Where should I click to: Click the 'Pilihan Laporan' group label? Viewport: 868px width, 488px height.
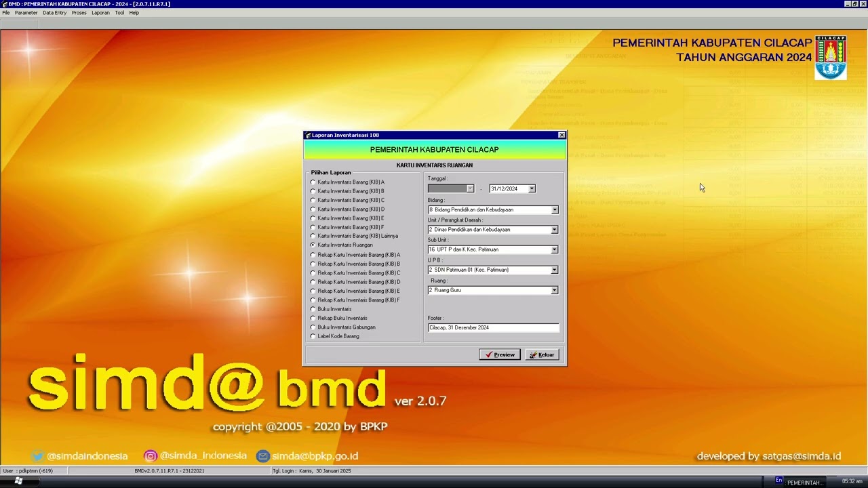[x=331, y=173]
